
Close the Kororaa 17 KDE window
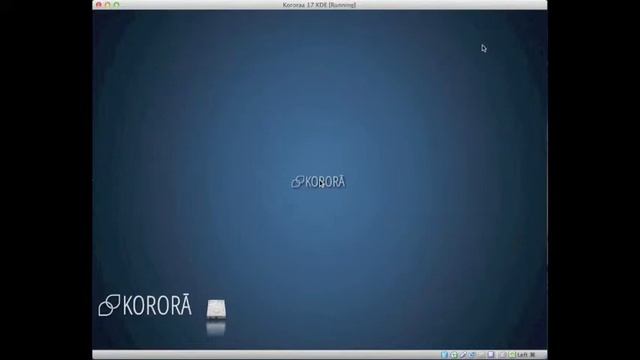[x=98, y=5]
